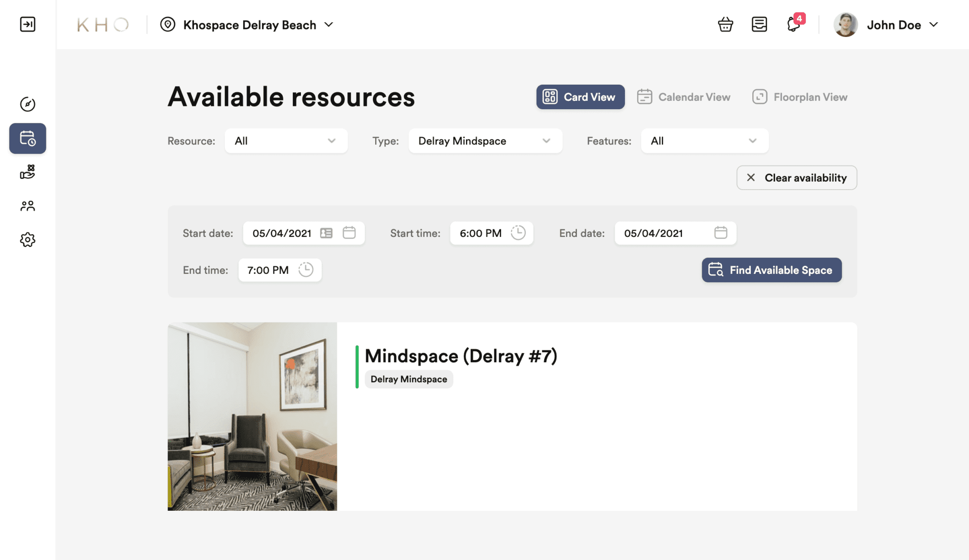Click the End date field 05/04/2021

(x=675, y=233)
